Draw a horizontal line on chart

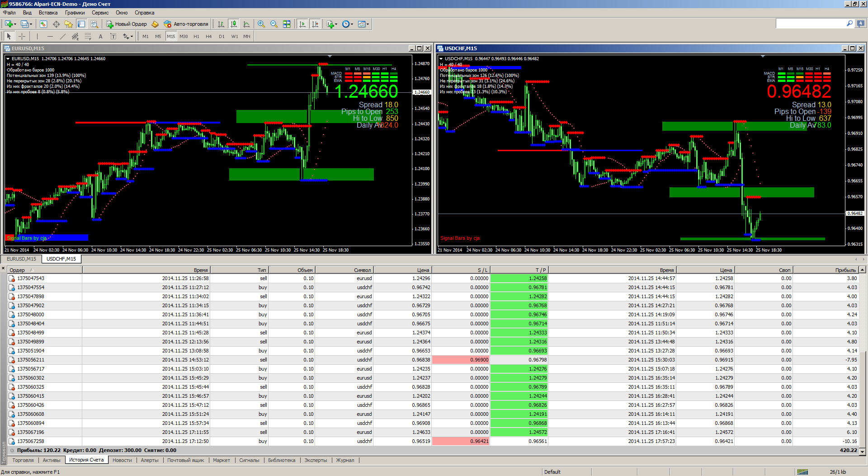[x=50, y=36]
